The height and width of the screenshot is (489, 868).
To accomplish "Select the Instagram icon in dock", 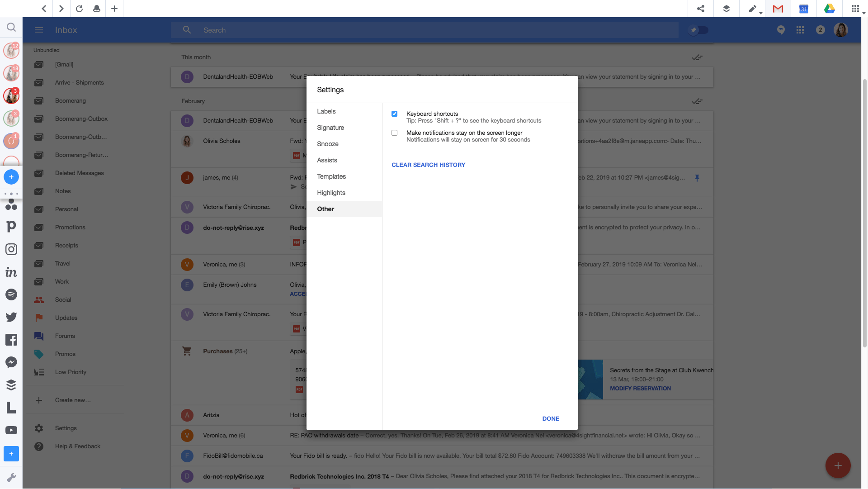I will click(x=11, y=249).
